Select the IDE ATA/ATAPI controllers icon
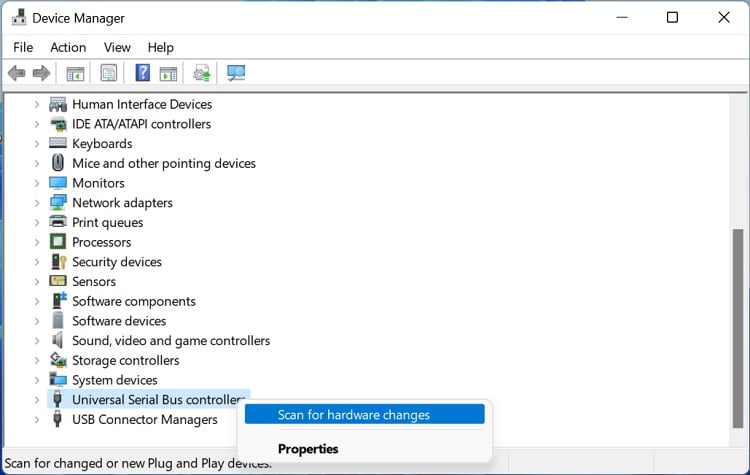Viewport: 750px width, 475px height. (x=58, y=124)
